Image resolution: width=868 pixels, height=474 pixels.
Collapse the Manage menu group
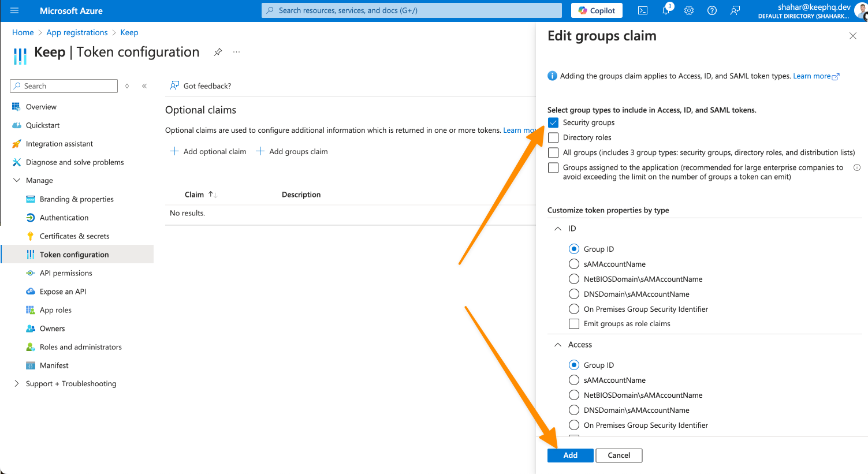pyautogui.click(x=16, y=180)
